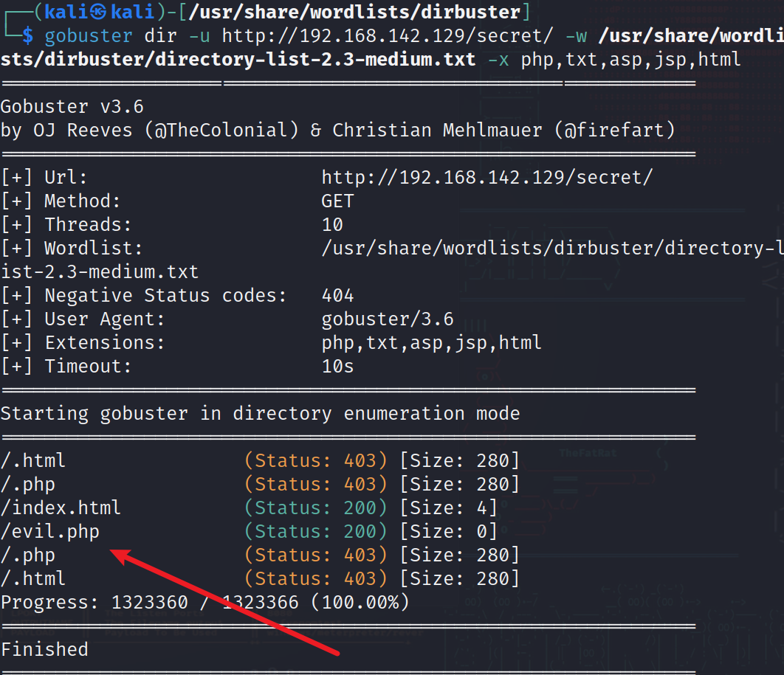Click the prompt path /usr/share/wordlists/dirbuster
This screenshot has height=675, width=784.
tap(354, 12)
